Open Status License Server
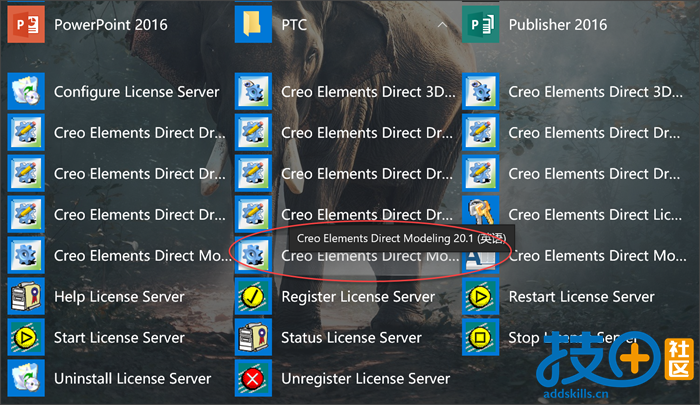Viewport: 700px width, 405px height. [x=329, y=338]
